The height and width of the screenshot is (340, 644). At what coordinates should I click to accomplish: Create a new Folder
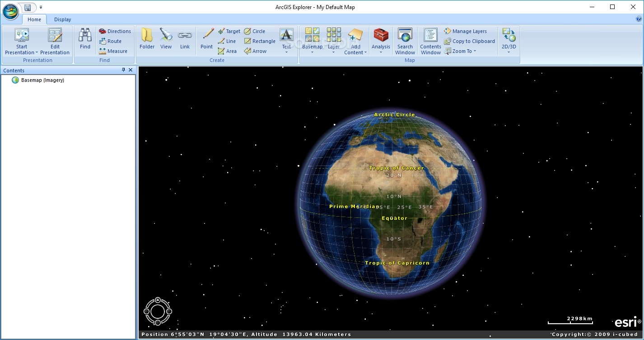147,39
